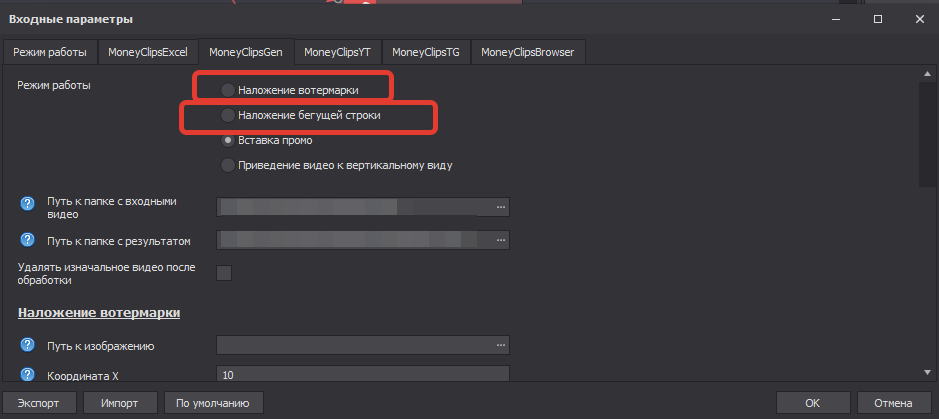Go to the MoneyClipsBrowser tab
The height and width of the screenshot is (419, 939).
[x=528, y=52]
